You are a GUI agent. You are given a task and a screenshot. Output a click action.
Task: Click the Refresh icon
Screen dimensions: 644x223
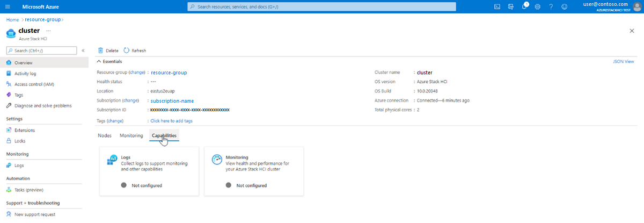click(126, 51)
